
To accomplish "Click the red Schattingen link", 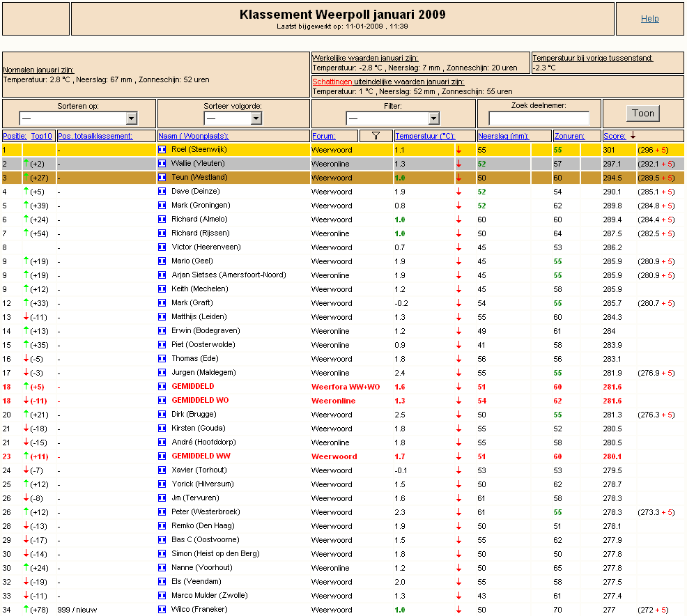I will [332, 82].
